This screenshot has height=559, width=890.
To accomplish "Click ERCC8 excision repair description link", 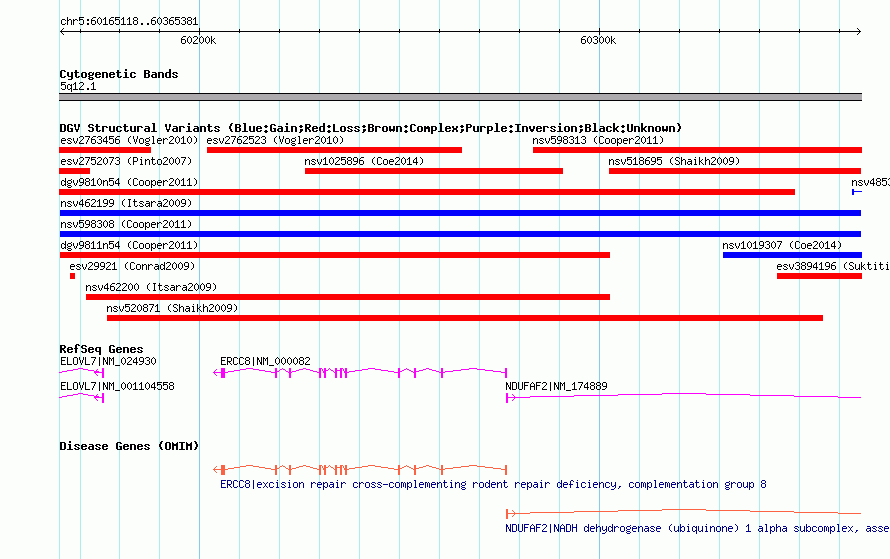I will [493, 484].
